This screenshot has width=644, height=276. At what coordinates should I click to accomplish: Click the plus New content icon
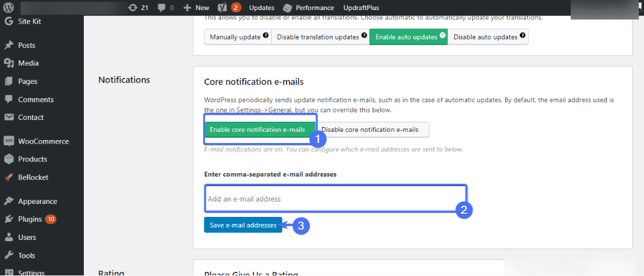coord(187,8)
